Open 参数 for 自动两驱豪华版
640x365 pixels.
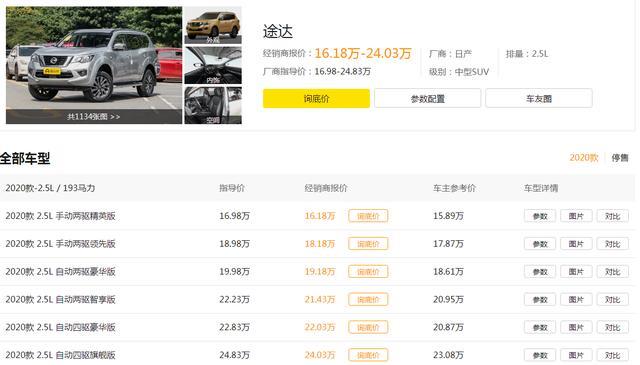click(x=540, y=272)
